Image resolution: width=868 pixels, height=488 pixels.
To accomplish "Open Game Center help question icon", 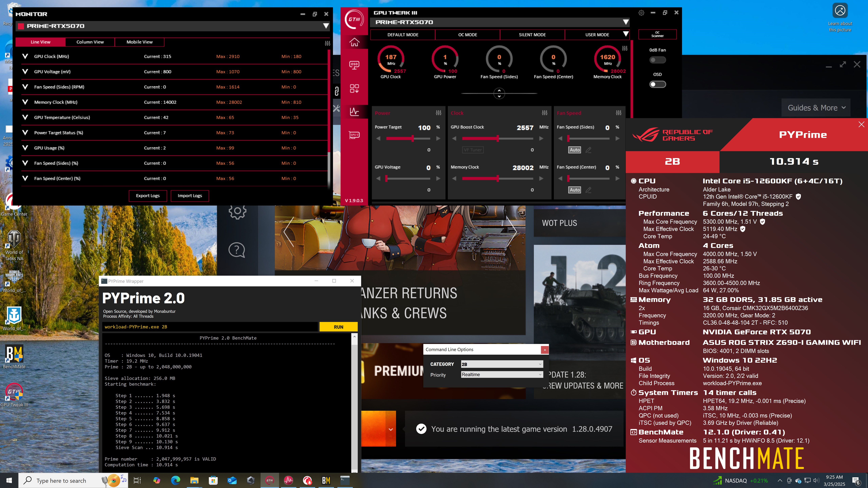I will (x=237, y=250).
